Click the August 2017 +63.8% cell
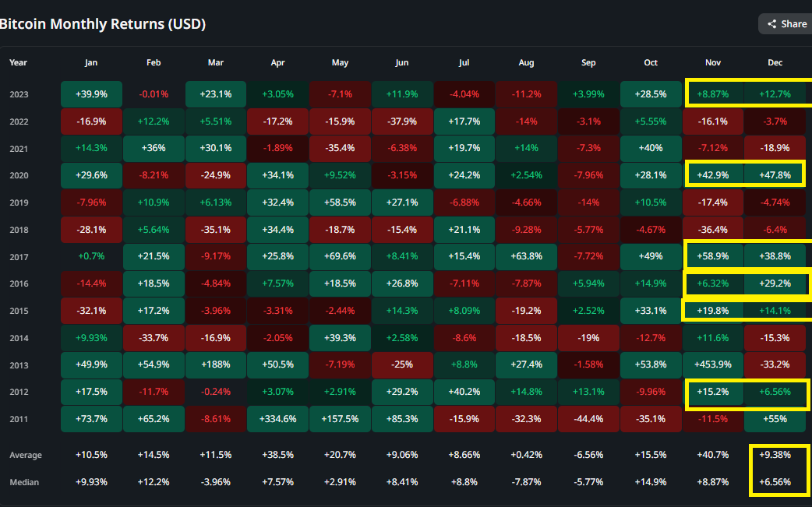The image size is (812, 507). coord(526,256)
